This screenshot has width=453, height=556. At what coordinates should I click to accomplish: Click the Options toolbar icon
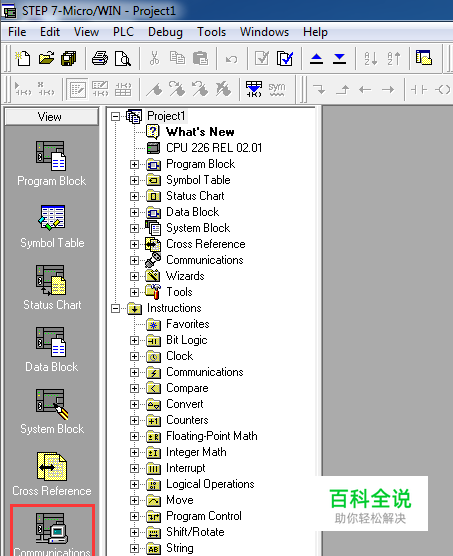tap(424, 57)
